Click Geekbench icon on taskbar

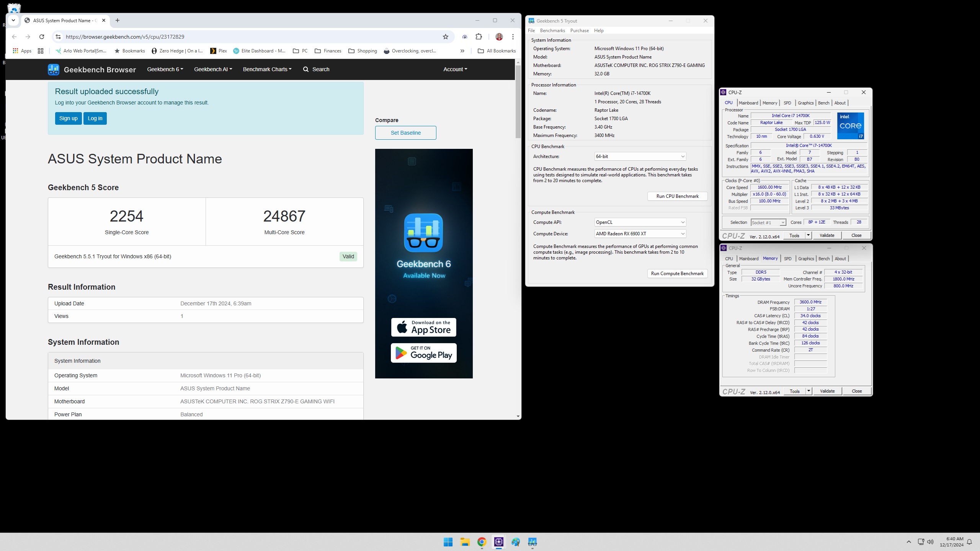532,542
